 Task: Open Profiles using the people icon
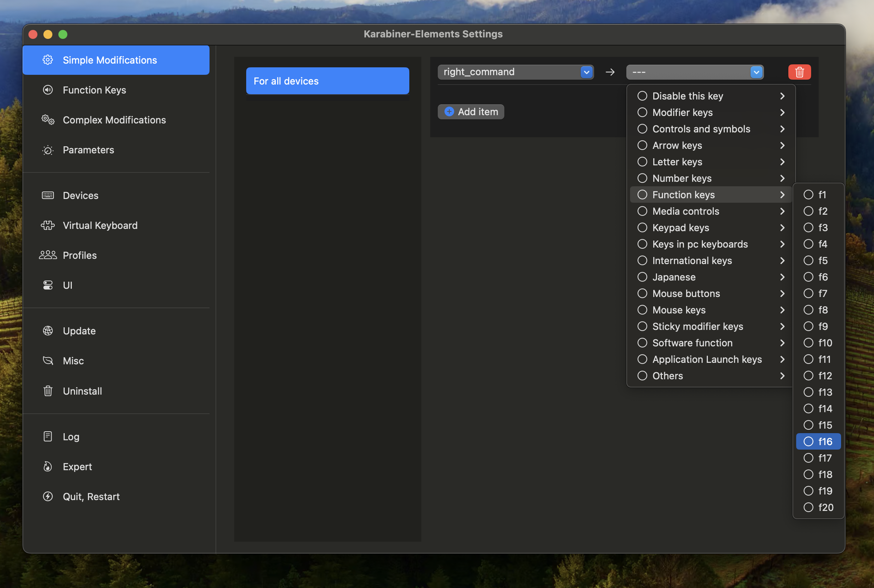pyautogui.click(x=48, y=255)
